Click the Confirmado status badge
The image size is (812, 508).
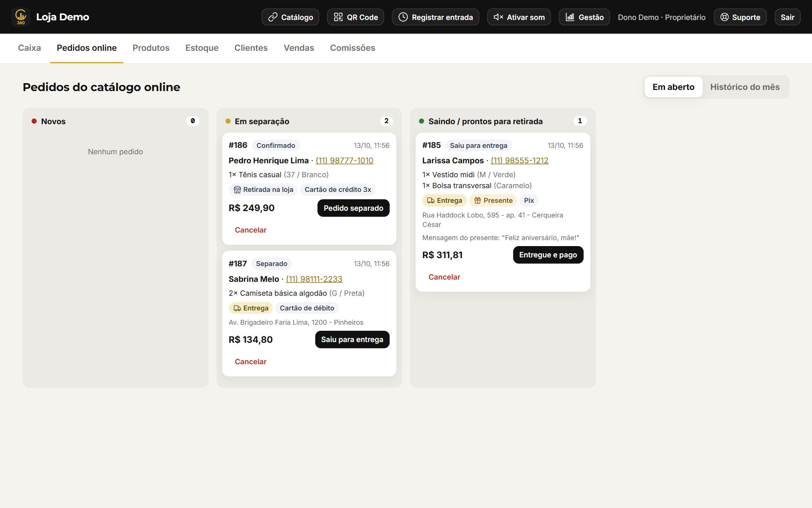click(276, 146)
